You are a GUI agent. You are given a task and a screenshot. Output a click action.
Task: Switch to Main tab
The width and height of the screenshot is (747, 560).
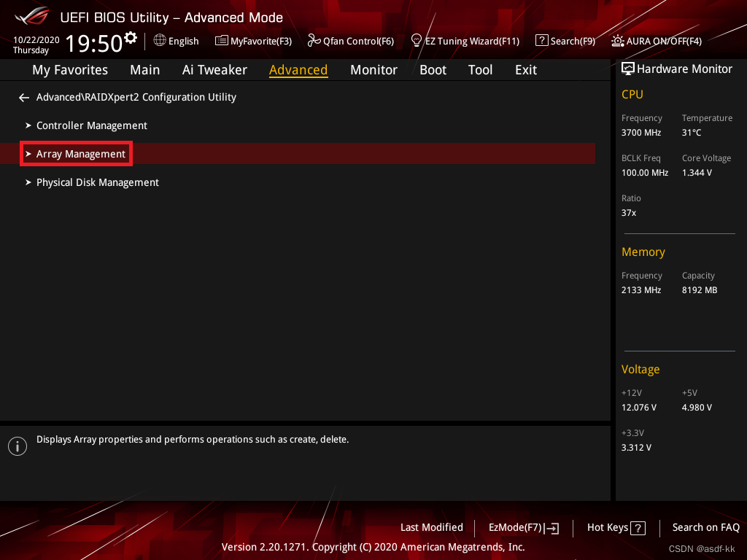coord(145,70)
